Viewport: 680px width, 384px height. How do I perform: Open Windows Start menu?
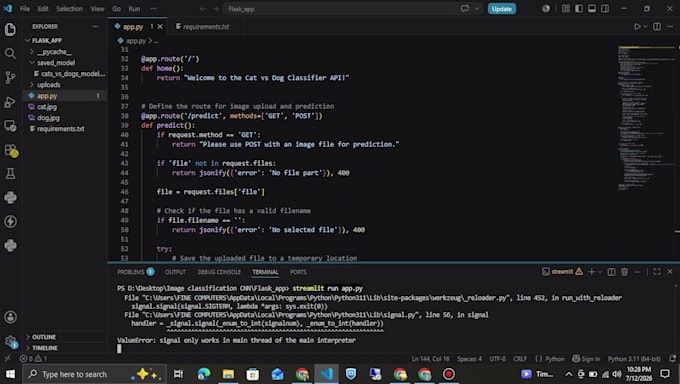[10, 374]
